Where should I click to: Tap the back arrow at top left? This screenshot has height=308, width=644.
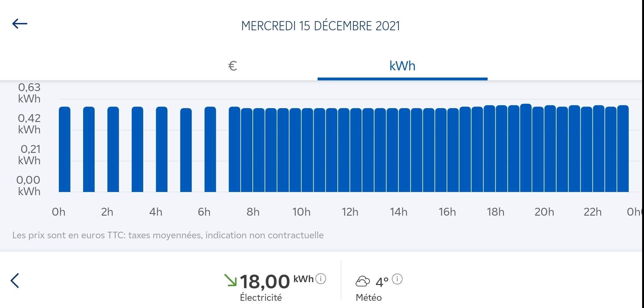[x=20, y=24]
